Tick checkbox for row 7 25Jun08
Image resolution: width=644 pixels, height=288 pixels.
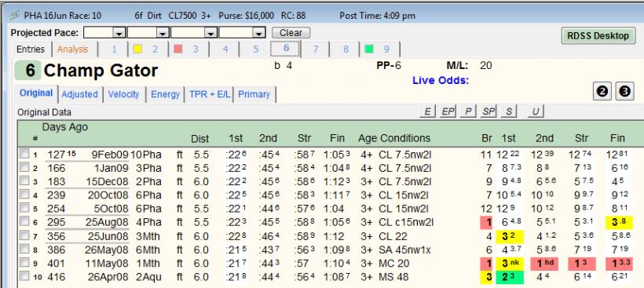[25, 235]
